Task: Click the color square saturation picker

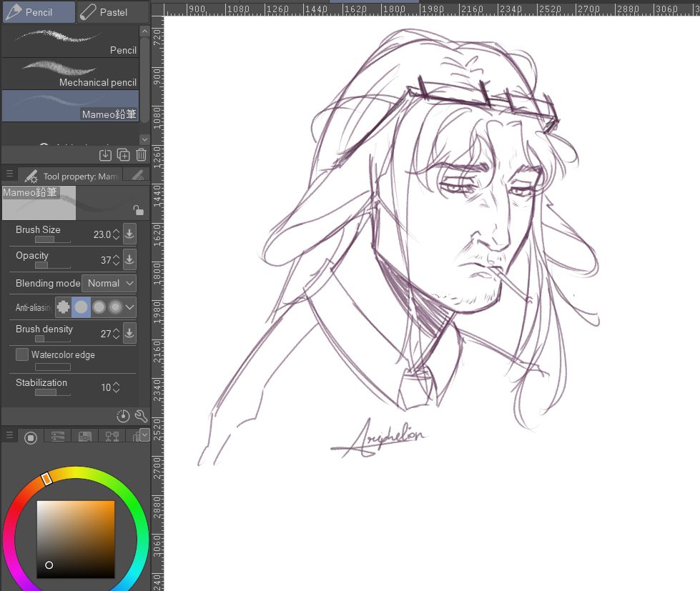Action: pos(76,540)
